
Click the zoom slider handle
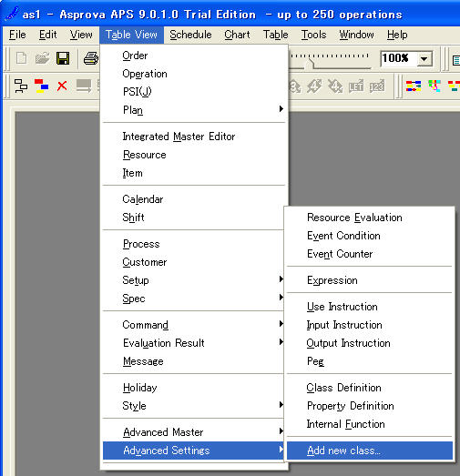[x=310, y=64]
